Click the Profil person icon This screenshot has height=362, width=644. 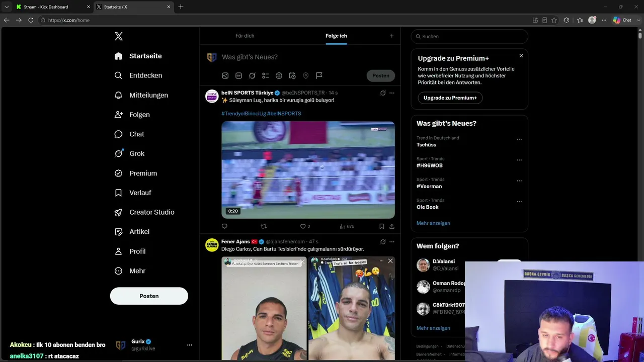coord(118,251)
